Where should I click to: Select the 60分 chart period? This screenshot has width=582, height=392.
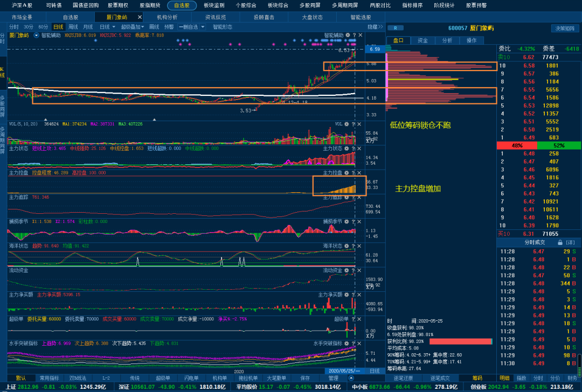(x=43, y=27)
